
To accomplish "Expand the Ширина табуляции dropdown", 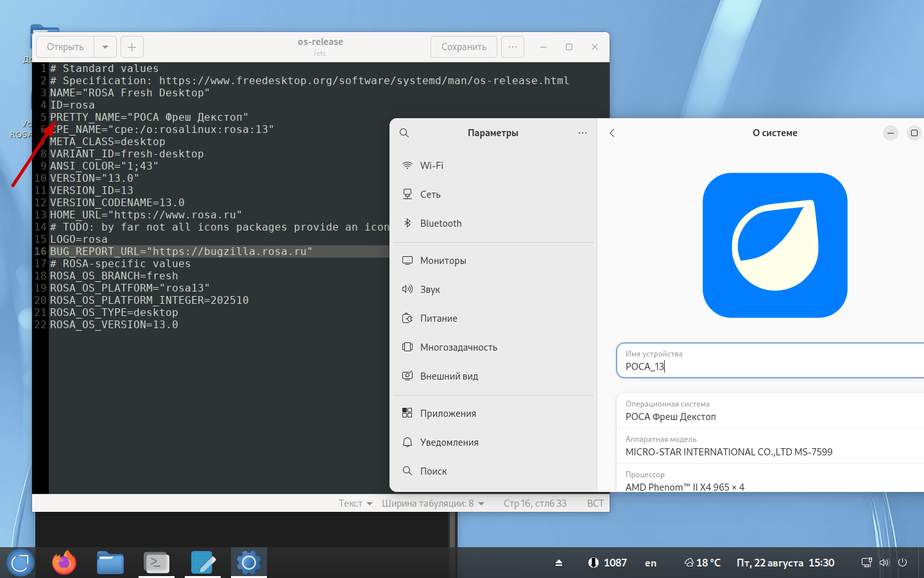I will coord(432,504).
